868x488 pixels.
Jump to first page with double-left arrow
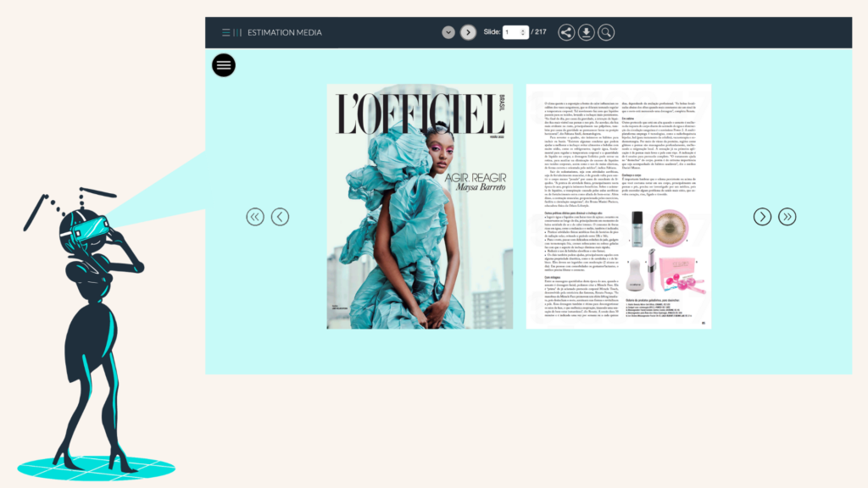click(255, 217)
